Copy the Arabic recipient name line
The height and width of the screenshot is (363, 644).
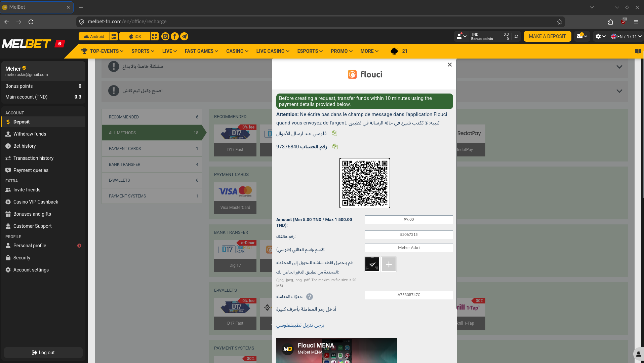(334, 134)
